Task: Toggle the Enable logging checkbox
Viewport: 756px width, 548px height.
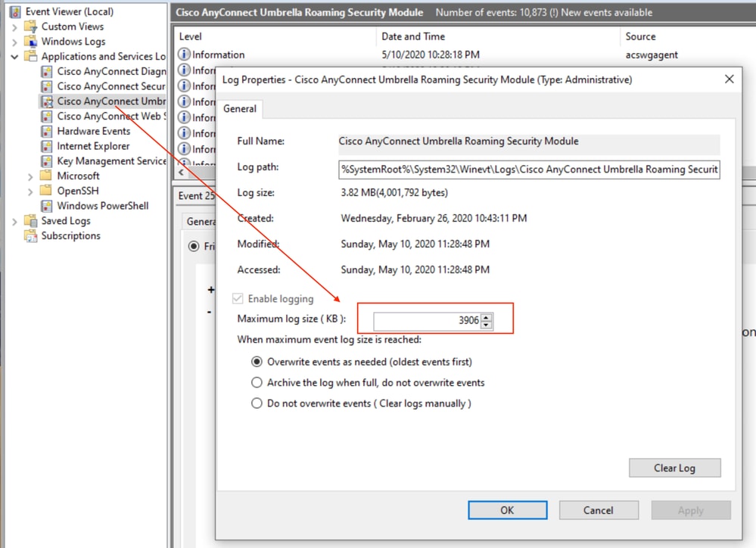Action: click(238, 299)
